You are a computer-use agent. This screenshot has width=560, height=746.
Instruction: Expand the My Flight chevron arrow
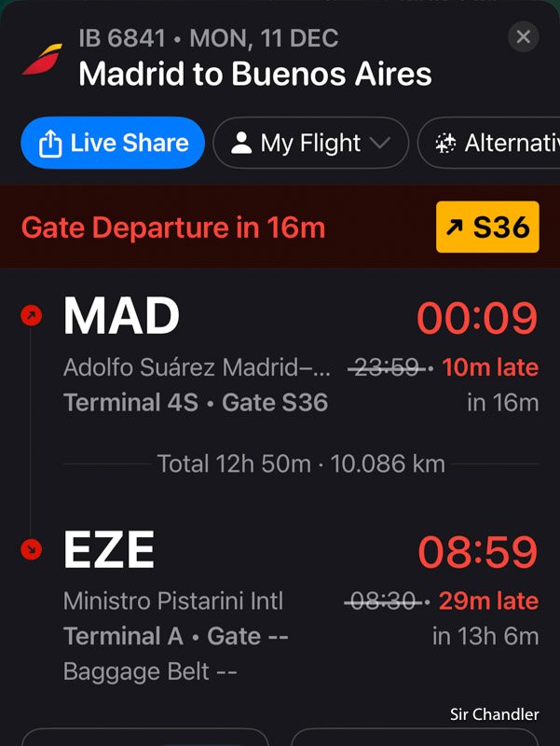(x=379, y=144)
